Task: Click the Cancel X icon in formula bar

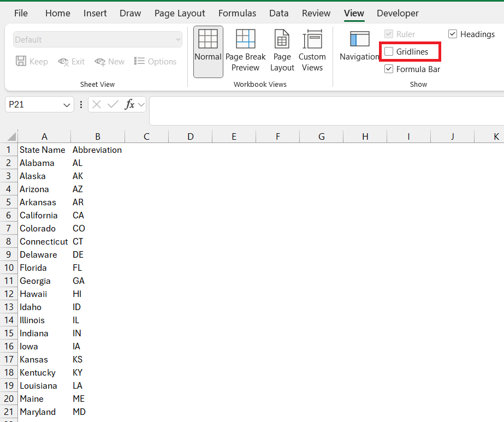Action: (x=97, y=104)
